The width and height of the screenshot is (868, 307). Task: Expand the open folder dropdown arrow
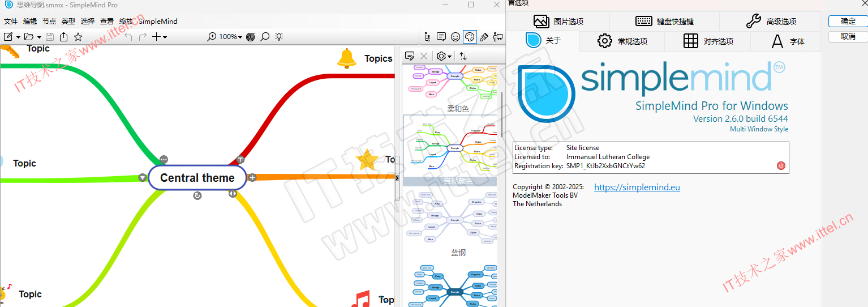[x=39, y=37]
